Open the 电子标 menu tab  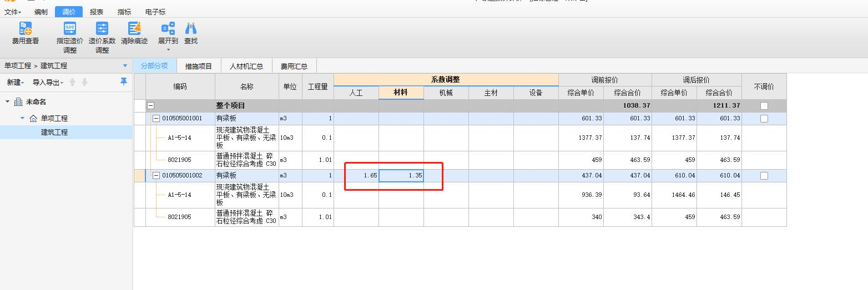[155, 12]
